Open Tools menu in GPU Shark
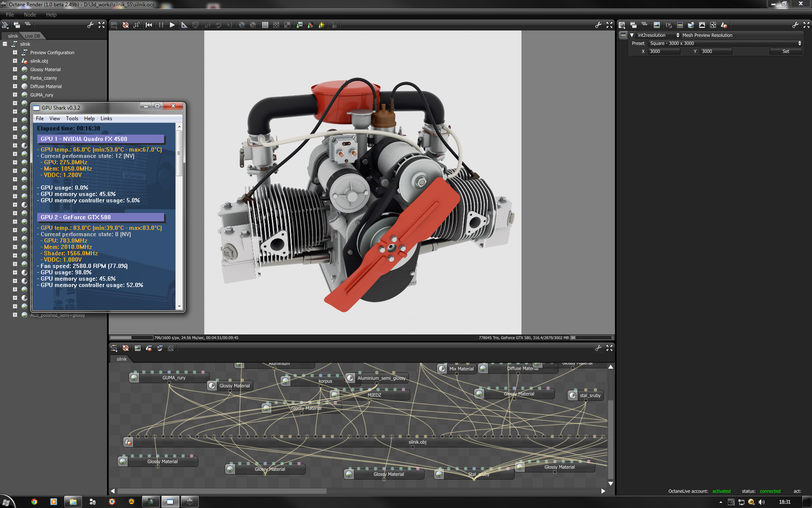The image size is (812, 508). tap(72, 119)
